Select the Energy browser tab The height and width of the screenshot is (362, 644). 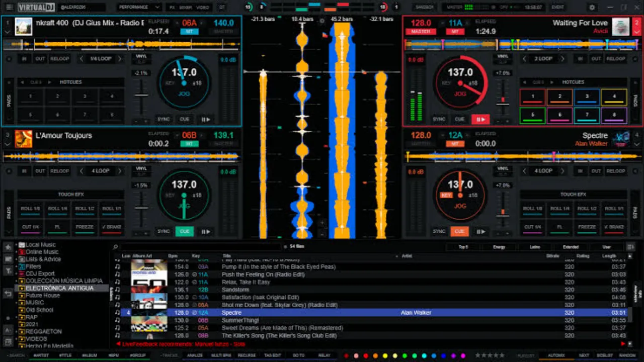(x=499, y=247)
